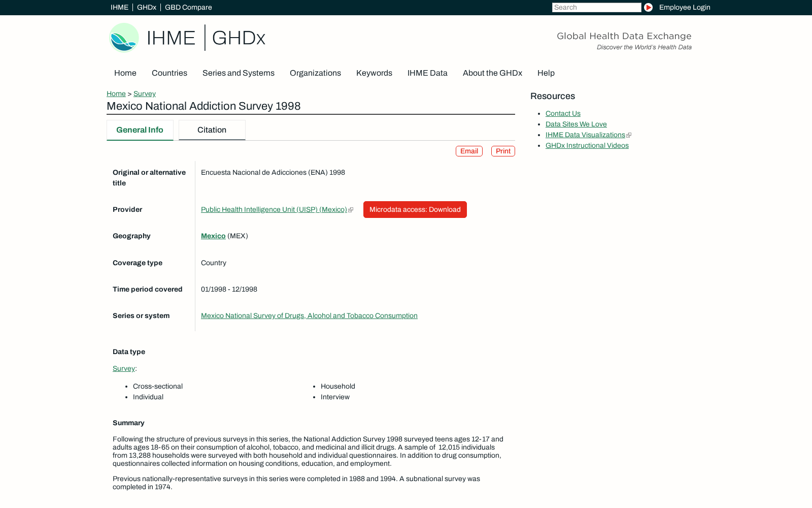The width and height of the screenshot is (812, 508).
Task: Click the Print button
Action: point(503,151)
